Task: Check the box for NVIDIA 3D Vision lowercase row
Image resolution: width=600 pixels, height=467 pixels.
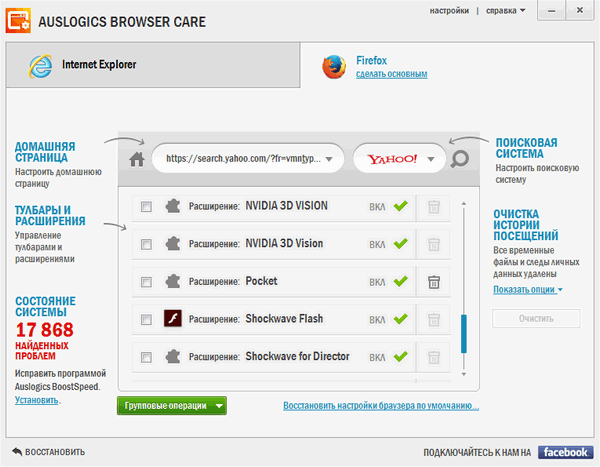Action: point(146,244)
